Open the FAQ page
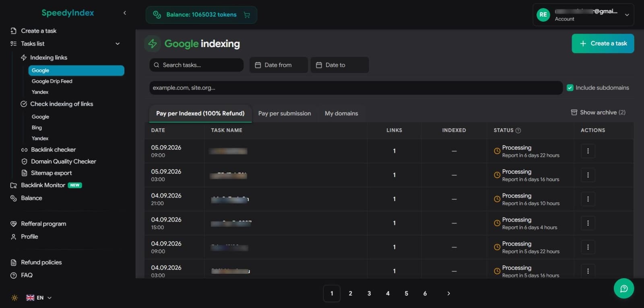This screenshot has height=308, width=644. 21,275
